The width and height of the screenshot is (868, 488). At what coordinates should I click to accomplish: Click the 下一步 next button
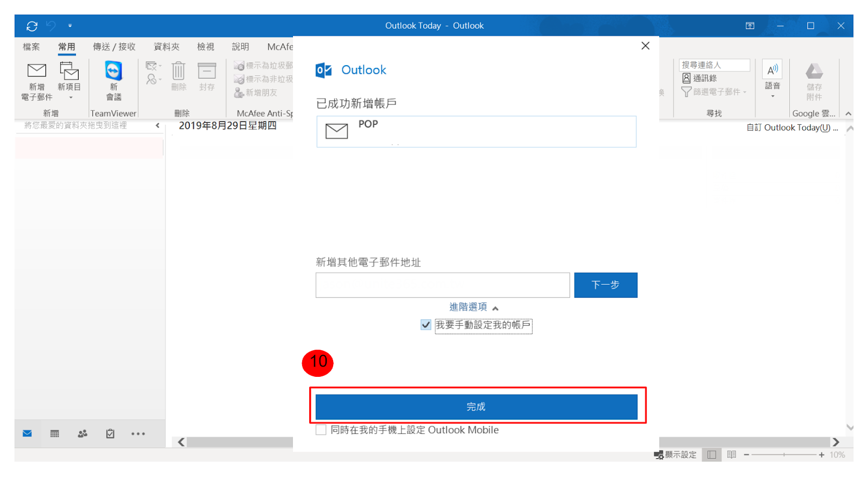(x=605, y=285)
